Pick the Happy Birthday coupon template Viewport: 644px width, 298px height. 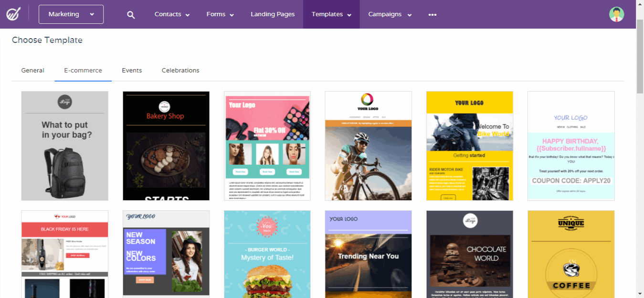coord(570,145)
